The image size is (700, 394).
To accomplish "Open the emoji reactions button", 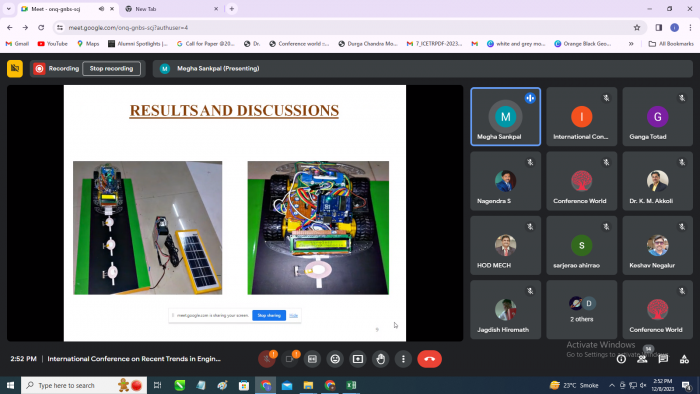I will pos(335,359).
